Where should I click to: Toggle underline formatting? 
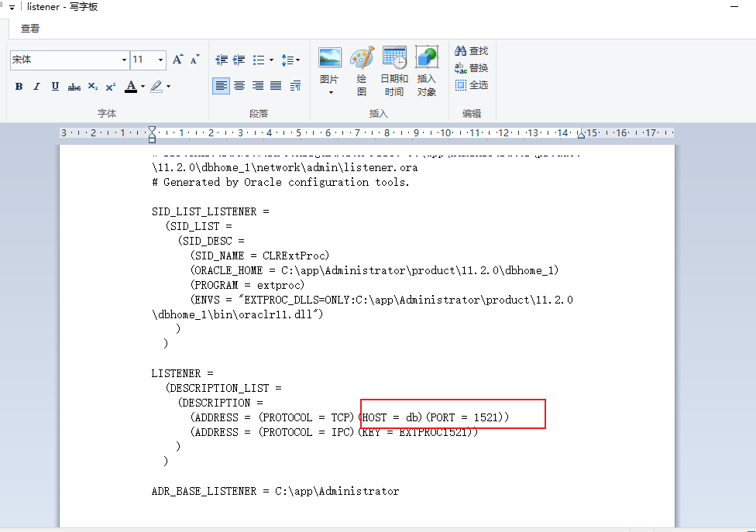pyautogui.click(x=55, y=87)
